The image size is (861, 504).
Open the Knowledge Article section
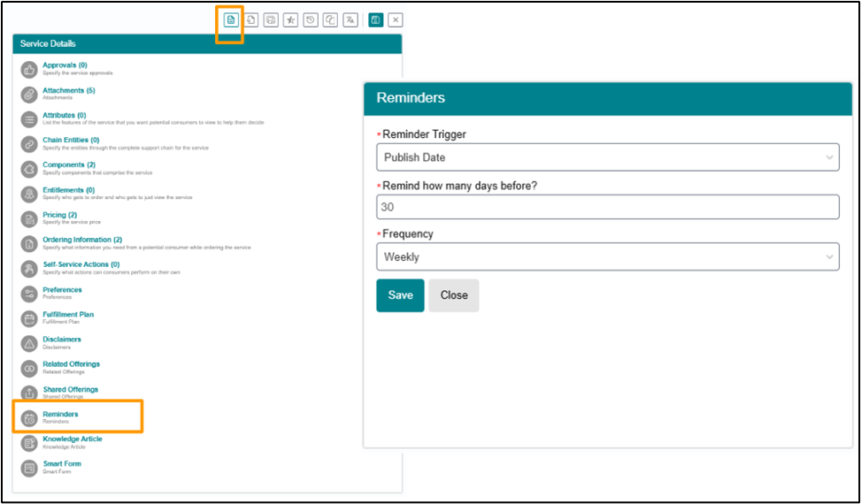(73, 439)
